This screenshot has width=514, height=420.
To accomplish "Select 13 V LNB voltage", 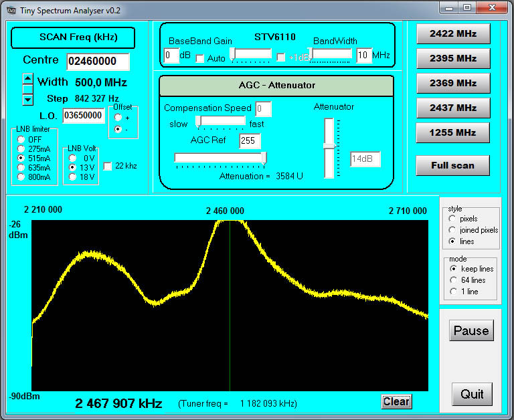I will (72, 167).
